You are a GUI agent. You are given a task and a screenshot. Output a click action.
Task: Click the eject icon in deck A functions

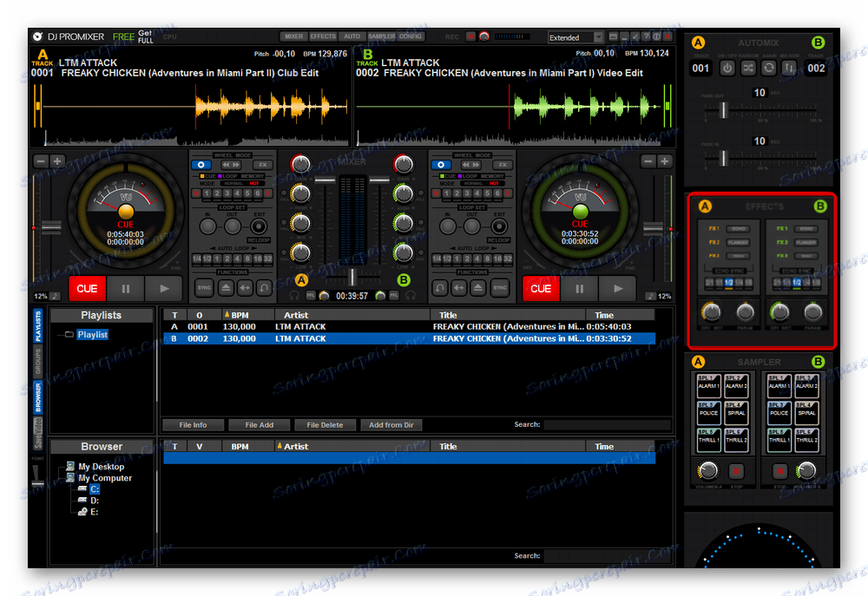[226, 288]
